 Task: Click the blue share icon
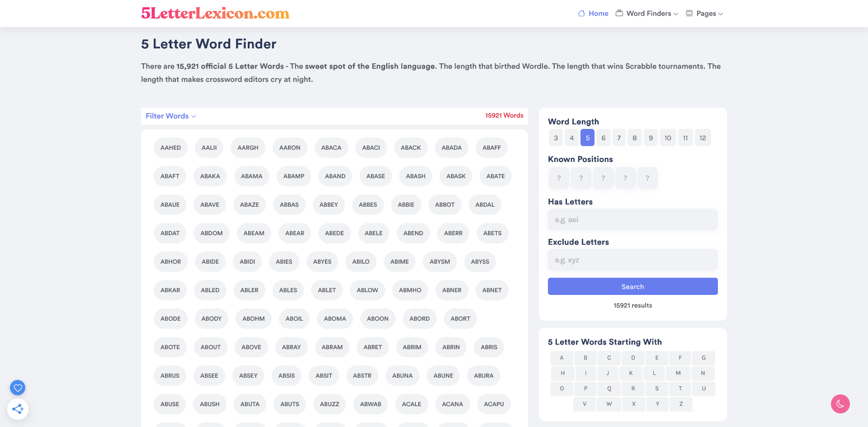tap(18, 408)
